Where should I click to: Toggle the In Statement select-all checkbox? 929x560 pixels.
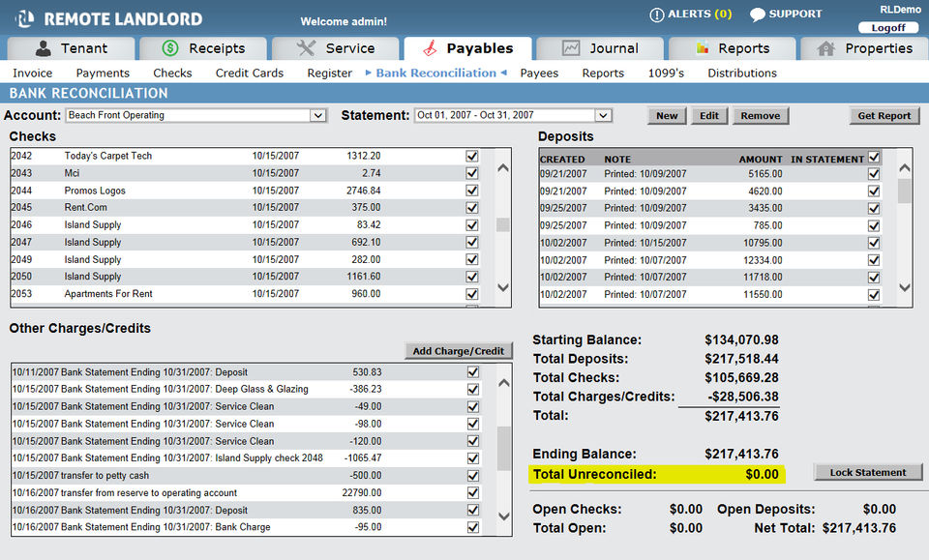875,158
